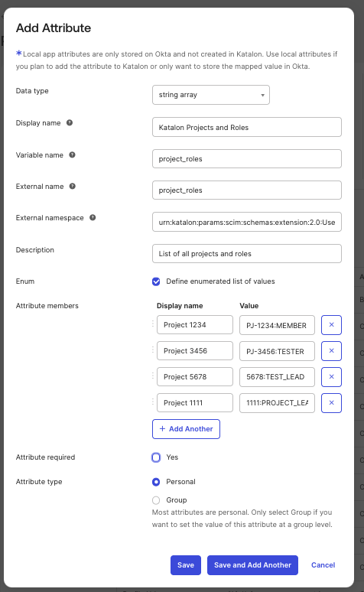The width and height of the screenshot is (364, 592).
Task: Remove the Project 3456 attribute member
Action: (x=332, y=351)
